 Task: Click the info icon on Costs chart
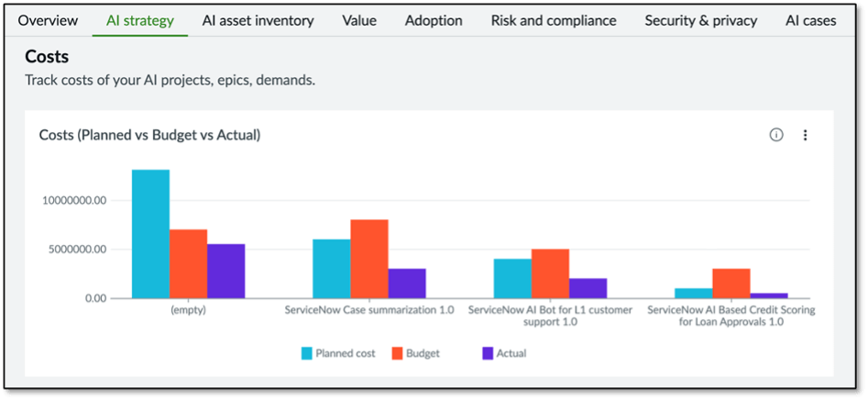tap(776, 135)
